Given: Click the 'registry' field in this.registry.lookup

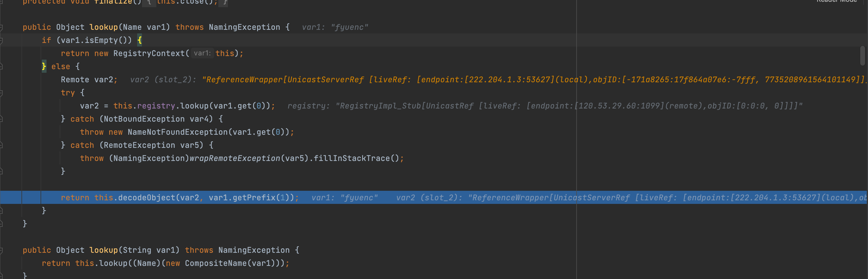Looking at the screenshot, I should click(156, 106).
